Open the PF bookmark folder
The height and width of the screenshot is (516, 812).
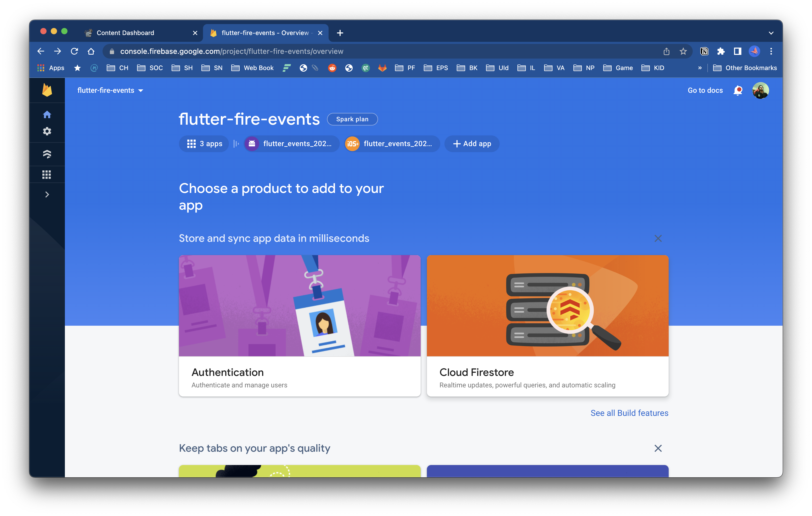click(x=405, y=68)
